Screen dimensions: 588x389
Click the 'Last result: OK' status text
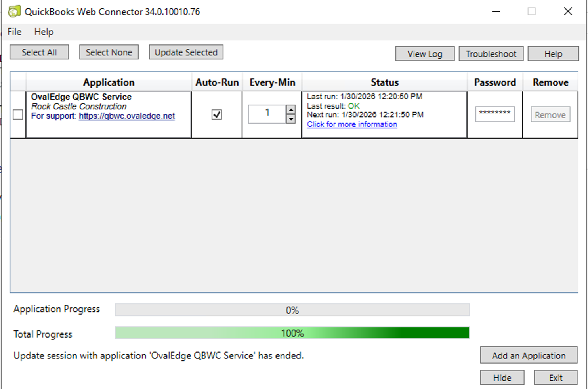[x=333, y=106]
